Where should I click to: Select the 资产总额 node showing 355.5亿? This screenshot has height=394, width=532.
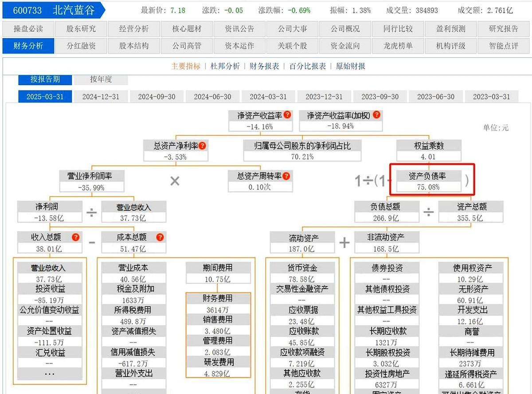point(471,212)
